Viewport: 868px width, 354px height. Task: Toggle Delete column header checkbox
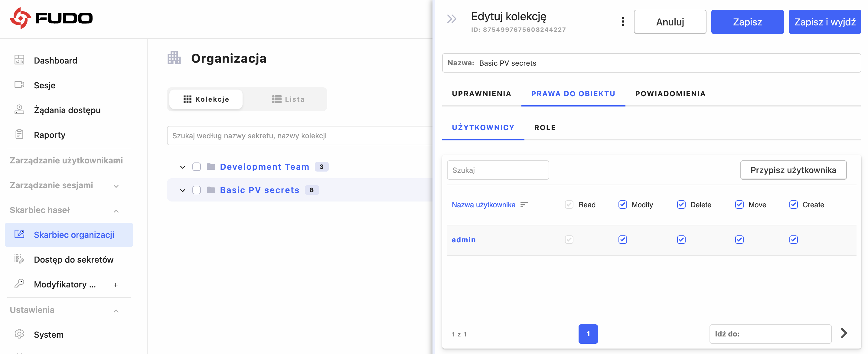coord(681,205)
